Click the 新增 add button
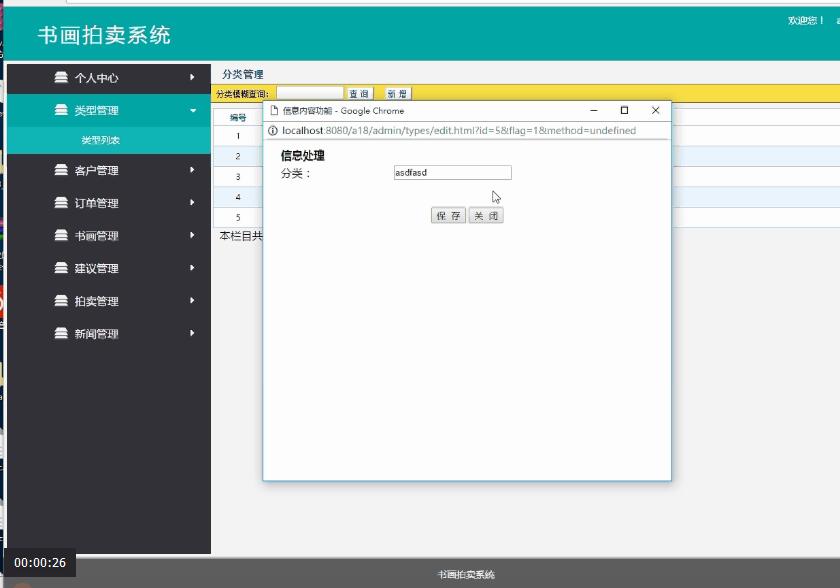840x588 pixels. point(398,94)
